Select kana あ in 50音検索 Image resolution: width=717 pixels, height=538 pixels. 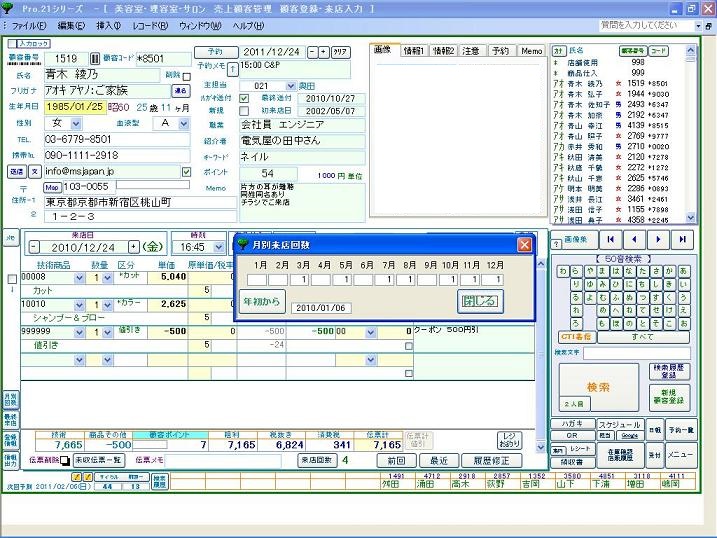[683, 272]
